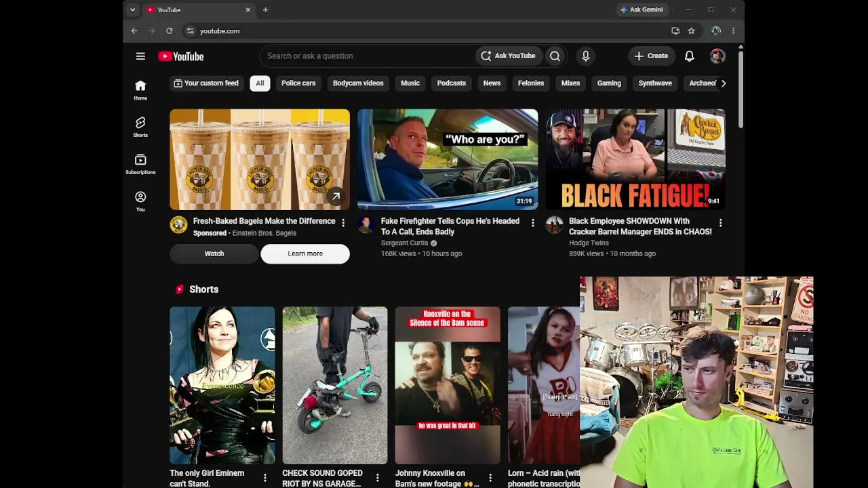
Task: Open the tab search dropdown arrow
Action: 132,10
